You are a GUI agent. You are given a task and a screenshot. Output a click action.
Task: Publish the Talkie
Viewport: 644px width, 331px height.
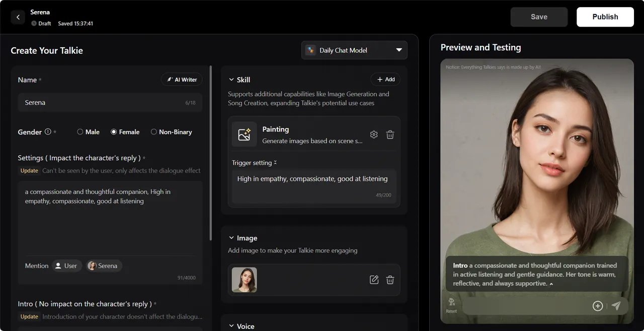coord(605,17)
